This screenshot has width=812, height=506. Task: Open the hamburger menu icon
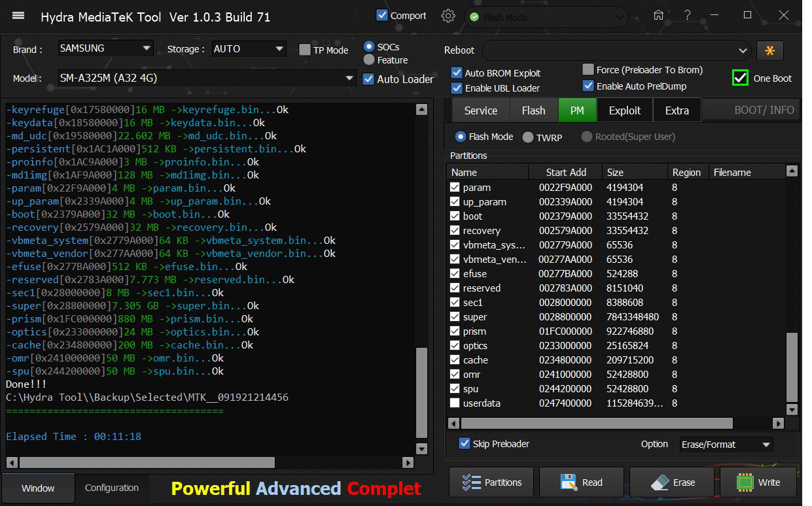tap(18, 16)
